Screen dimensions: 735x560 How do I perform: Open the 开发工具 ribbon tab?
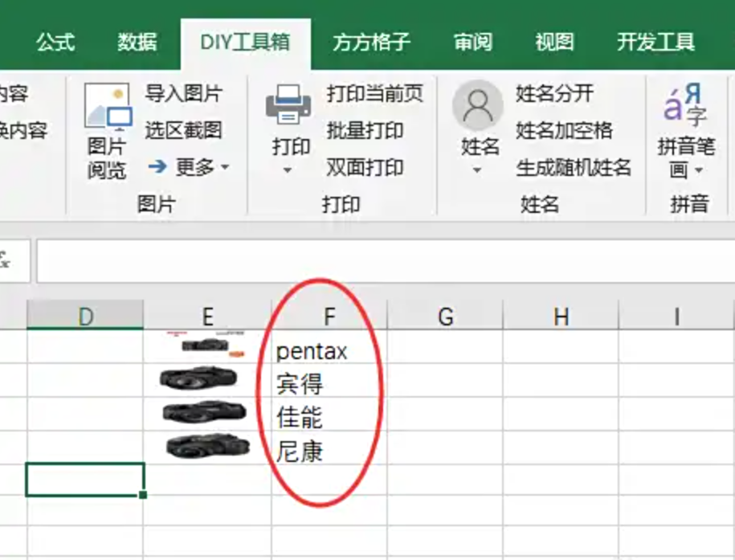655,43
